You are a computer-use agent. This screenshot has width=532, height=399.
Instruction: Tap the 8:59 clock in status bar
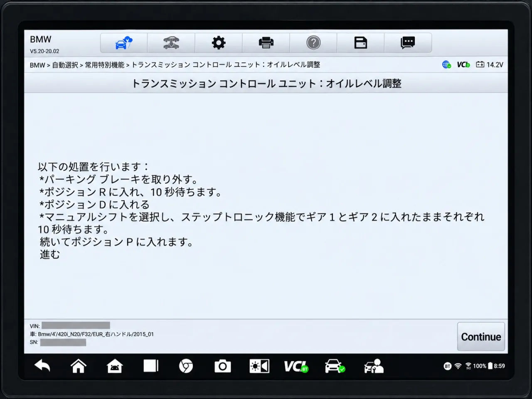(x=499, y=366)
